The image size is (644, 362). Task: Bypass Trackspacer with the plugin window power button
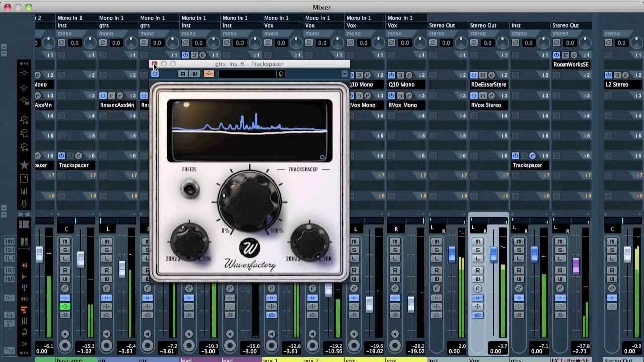click(x=155, y=74)
